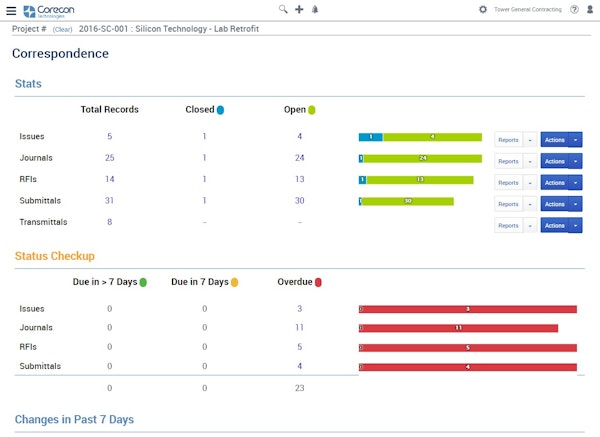
Task: Open the 11 overdue Journals link
Action: (x=299, y=328)
